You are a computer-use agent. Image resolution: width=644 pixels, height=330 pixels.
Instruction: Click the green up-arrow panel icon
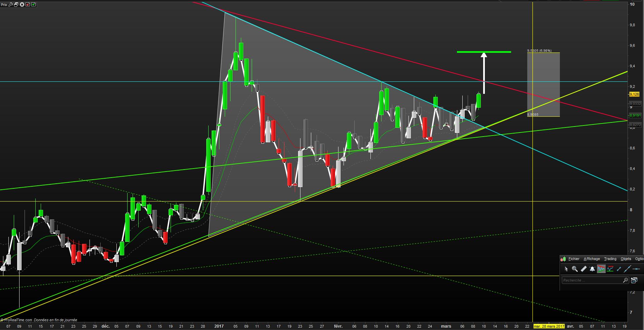(x=33, y=5)
